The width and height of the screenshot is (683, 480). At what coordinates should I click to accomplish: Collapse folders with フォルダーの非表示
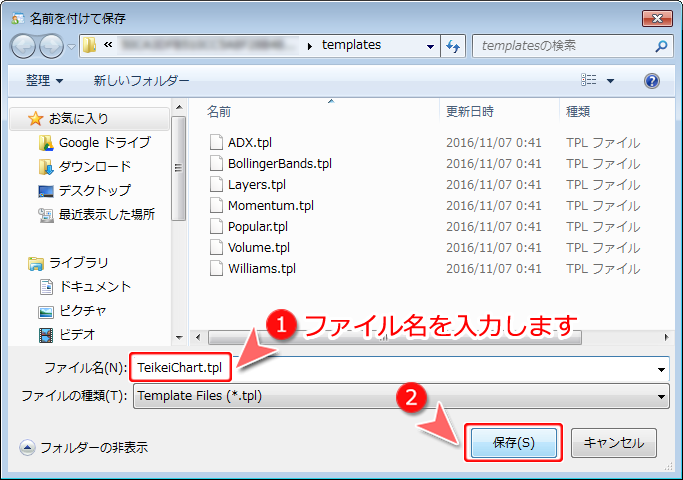coord(84,447)
